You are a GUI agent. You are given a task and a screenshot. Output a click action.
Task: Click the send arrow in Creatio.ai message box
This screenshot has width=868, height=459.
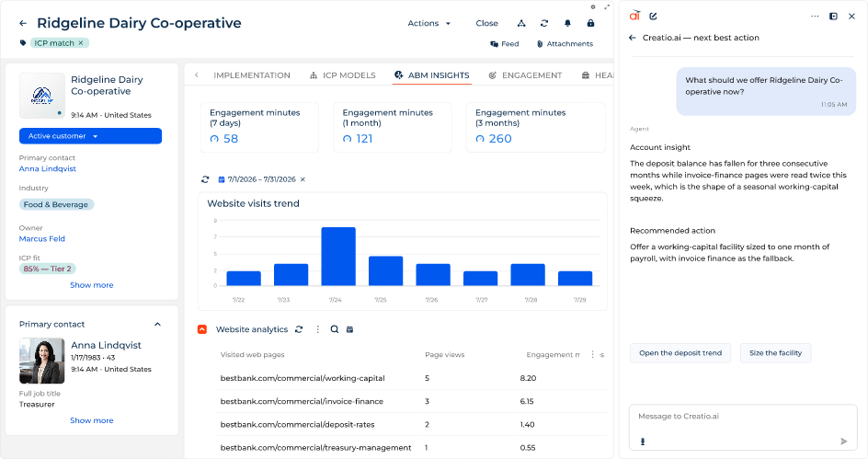point(844,442)
